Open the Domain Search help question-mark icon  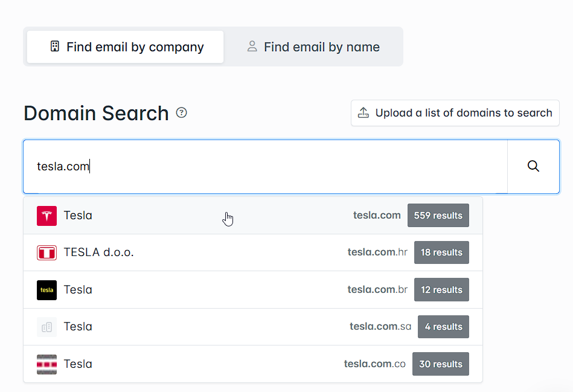tap(181, 112)
